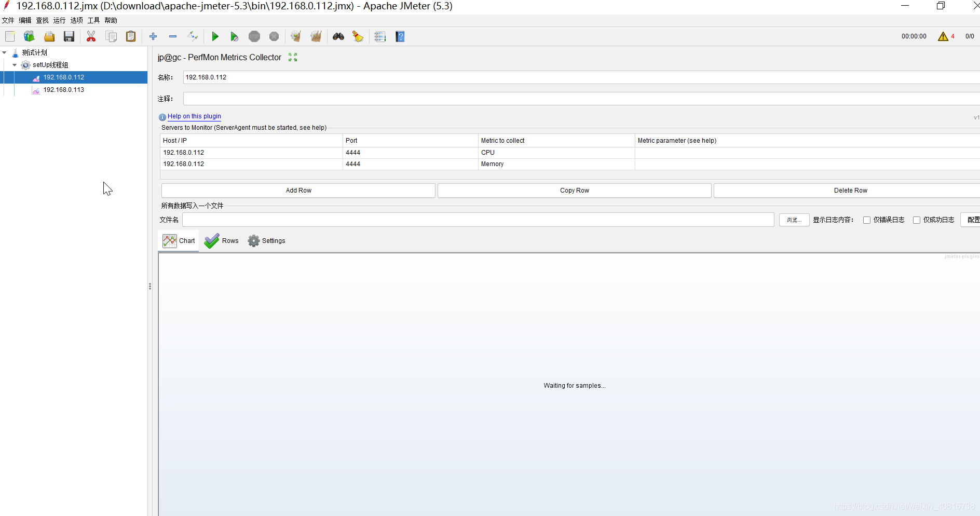This screenshot has width=980, height=516.
Task: Click the Open file folder icon
Action: pyautogui.click(x=49, y=36)
